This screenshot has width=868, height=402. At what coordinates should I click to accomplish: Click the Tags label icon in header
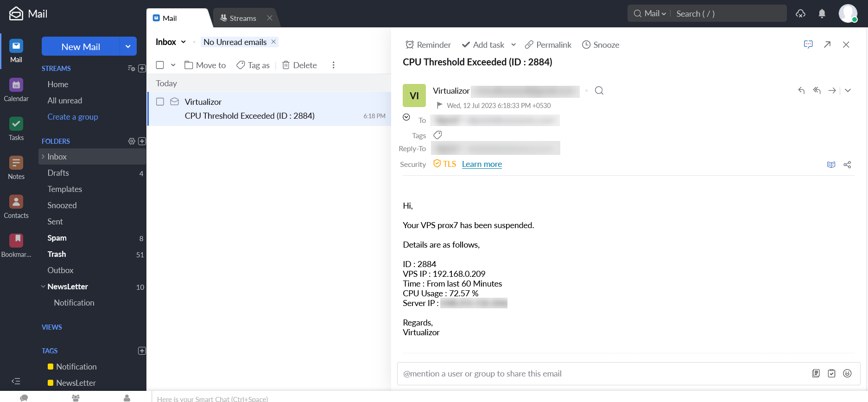(437, 135)
